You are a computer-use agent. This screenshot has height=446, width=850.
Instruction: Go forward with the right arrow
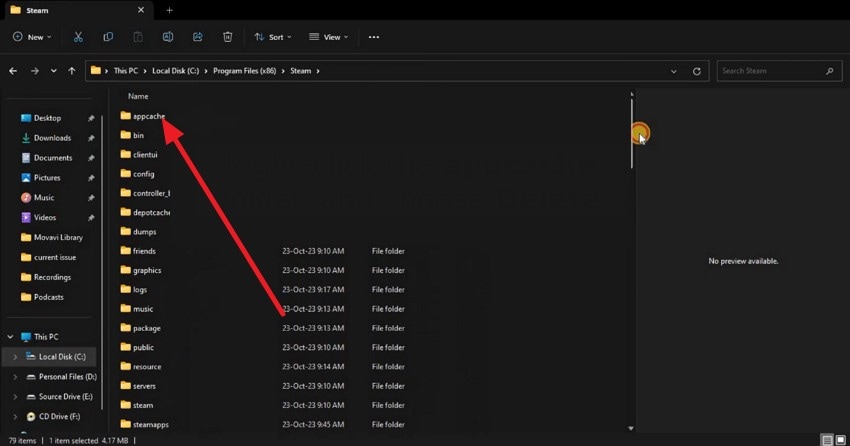pos(35,71)
